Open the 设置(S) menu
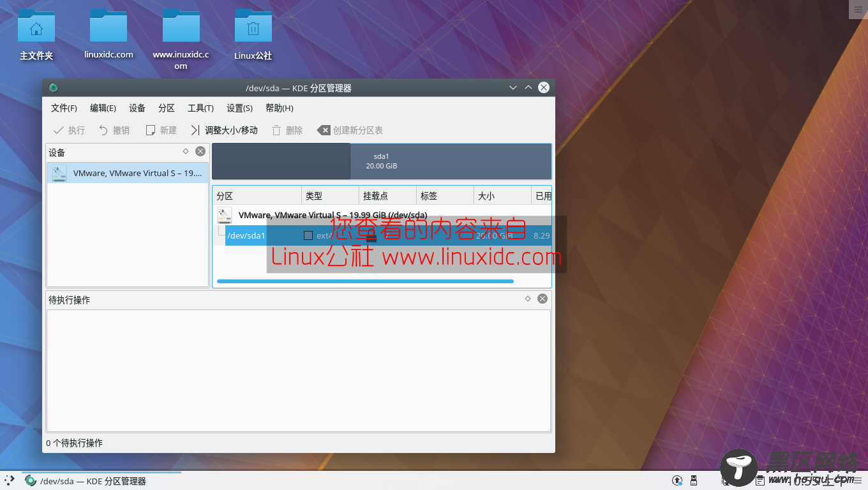The width and height of the screenshot is (868, 490). click(x=239, y=108)
